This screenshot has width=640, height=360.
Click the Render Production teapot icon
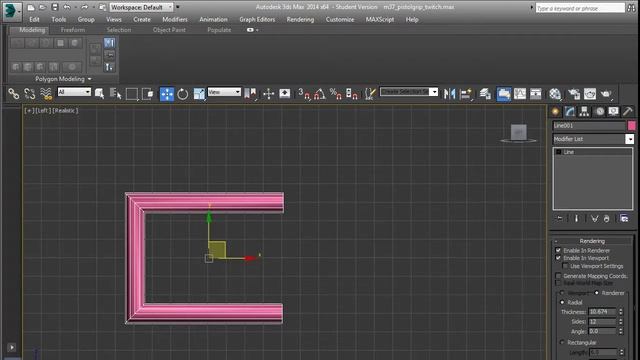(x=606, y=94)
